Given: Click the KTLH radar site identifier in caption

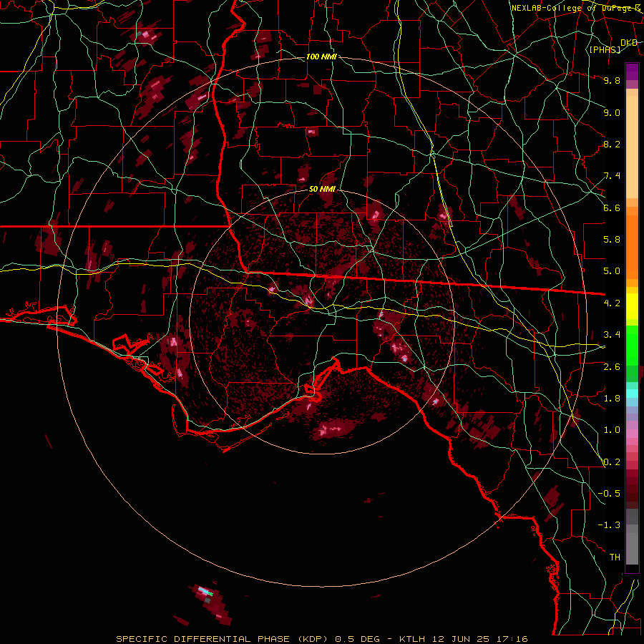Looking at the screenshot, I should [x=413, y=639].
